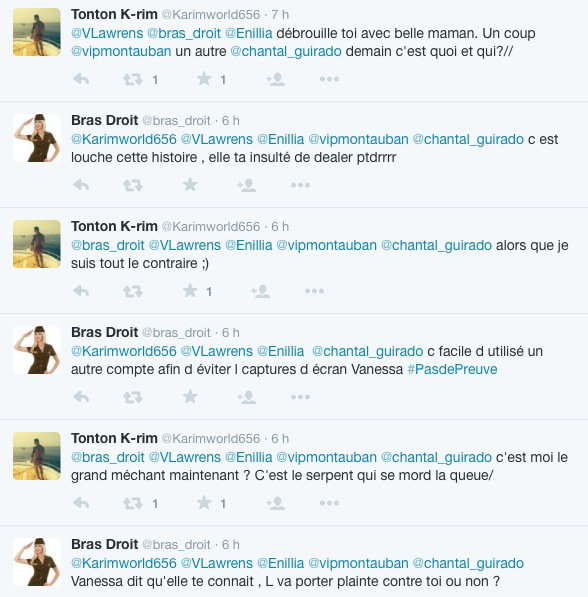Viewport: 588px width, 597px height.
Task: Favorite the #PasdePreuve tweet
Action: [x=190, y=397]
